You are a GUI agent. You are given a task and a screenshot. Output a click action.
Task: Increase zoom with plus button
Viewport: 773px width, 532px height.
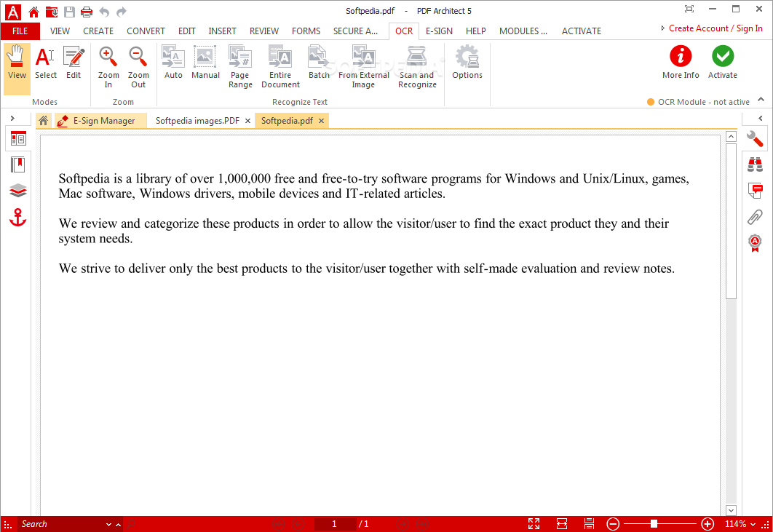coord(707,523)
